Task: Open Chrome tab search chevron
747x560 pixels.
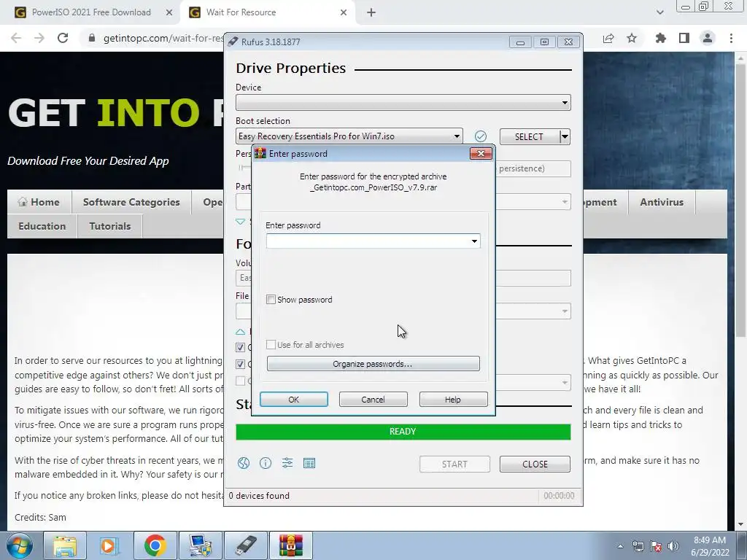Action: (x=659, y=12)
